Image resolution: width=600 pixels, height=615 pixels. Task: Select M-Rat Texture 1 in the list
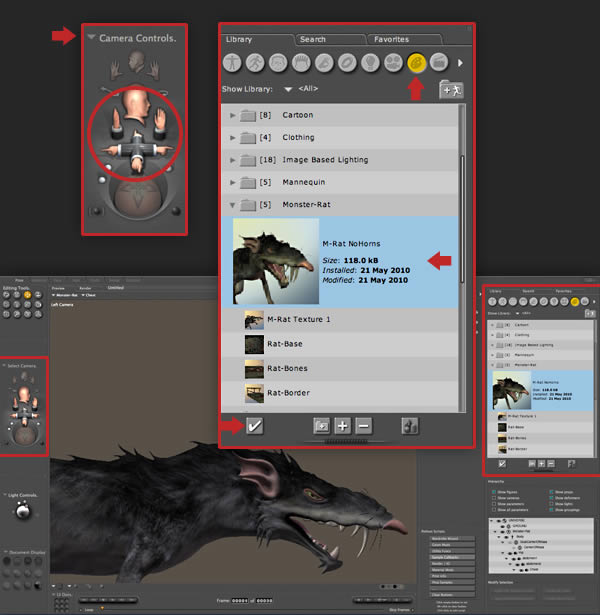click(340, 320)
